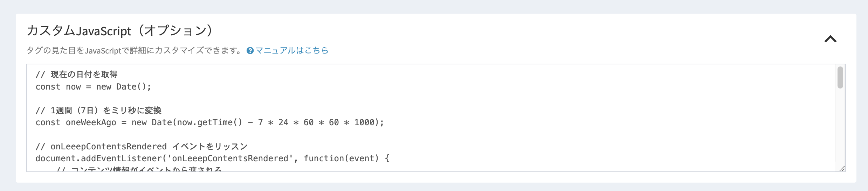The image size is (868, 191).
Task: Click the scrollbar track below the thumb
Action: coord(840,126)
